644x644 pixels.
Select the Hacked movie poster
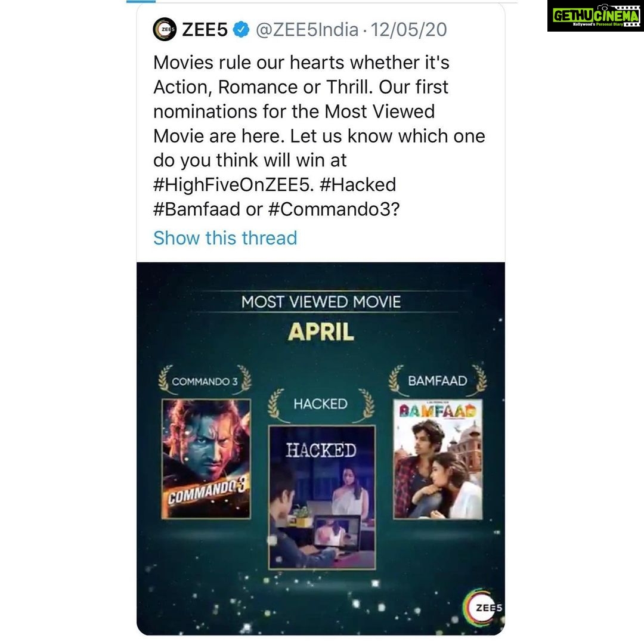[x=321, y=497]
